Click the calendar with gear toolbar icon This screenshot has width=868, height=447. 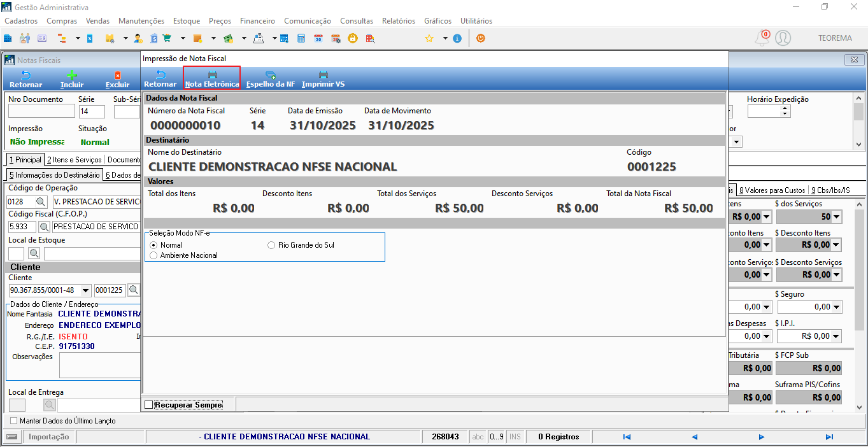(336, 38)
